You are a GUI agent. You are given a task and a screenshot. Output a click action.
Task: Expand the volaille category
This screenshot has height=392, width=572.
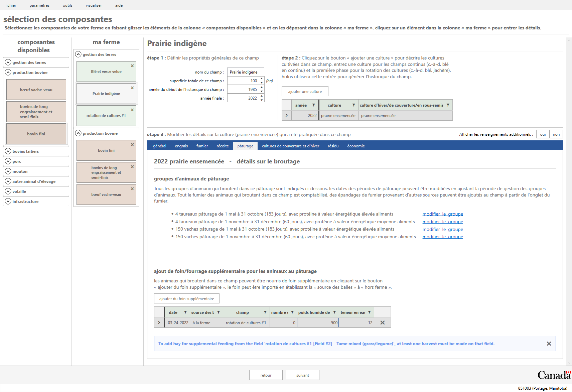(8, 191)
